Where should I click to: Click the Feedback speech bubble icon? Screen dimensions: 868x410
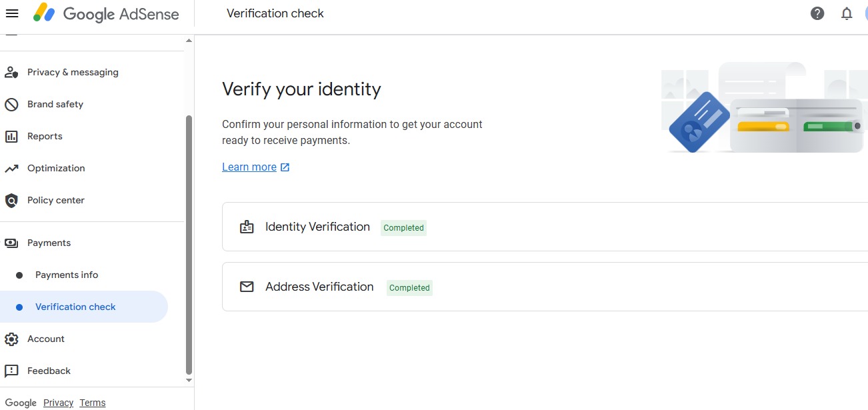[11, 371]
